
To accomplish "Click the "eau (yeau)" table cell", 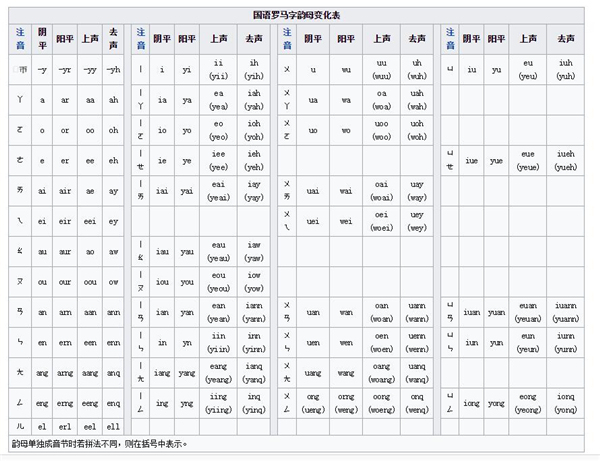I will point(218,251).
